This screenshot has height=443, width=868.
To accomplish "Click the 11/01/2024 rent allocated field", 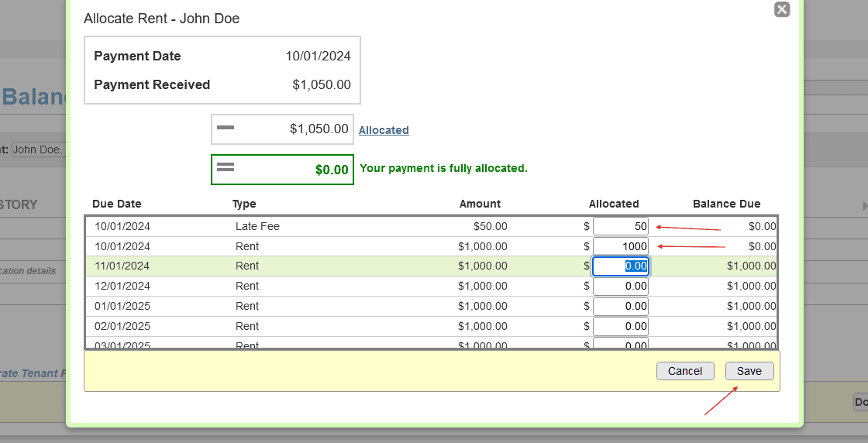I will [x=620, y=266].
